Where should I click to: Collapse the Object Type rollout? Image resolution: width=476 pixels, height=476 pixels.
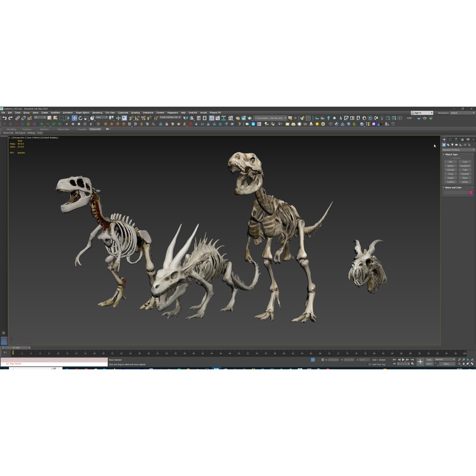tap(451, 154)
